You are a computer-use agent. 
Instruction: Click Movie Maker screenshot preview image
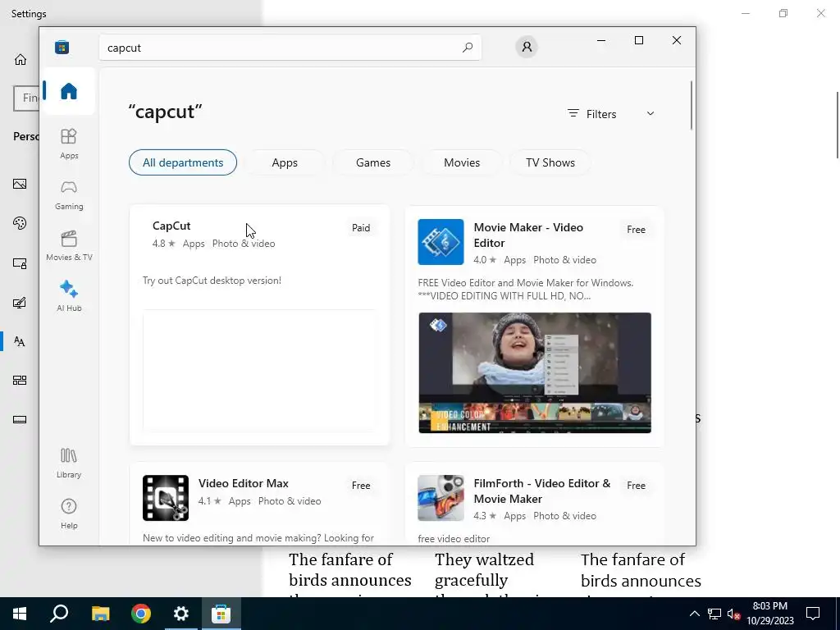coord(535,373)
